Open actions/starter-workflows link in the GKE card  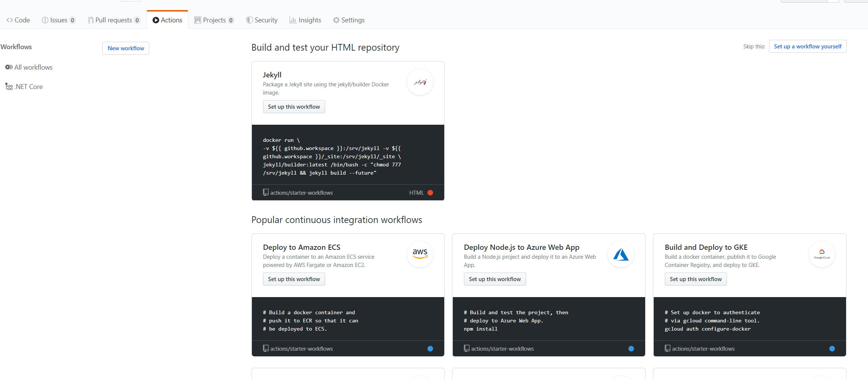click(x=703, y=349)
